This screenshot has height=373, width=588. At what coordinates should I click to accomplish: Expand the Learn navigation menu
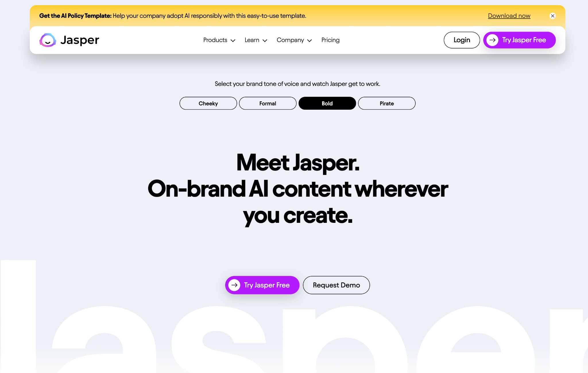click(x=256, y=39)
